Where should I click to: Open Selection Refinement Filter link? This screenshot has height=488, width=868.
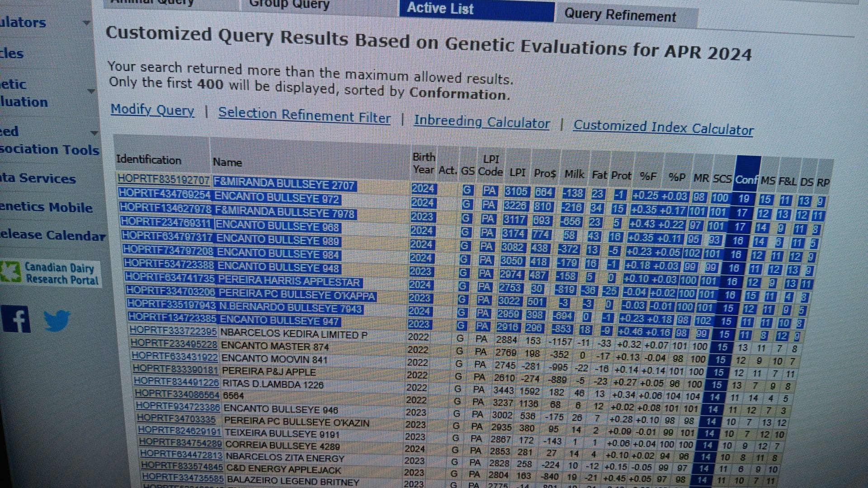[x=304, y=116]
